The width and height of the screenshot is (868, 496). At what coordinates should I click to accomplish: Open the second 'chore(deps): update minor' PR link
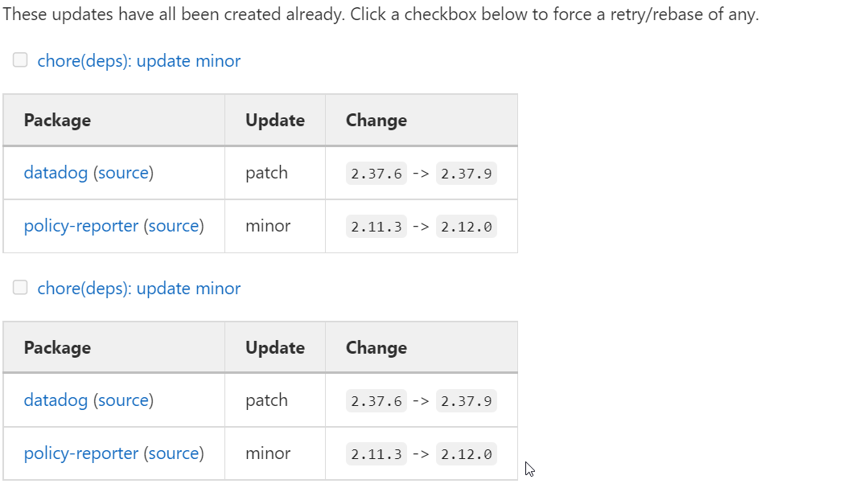138,288
